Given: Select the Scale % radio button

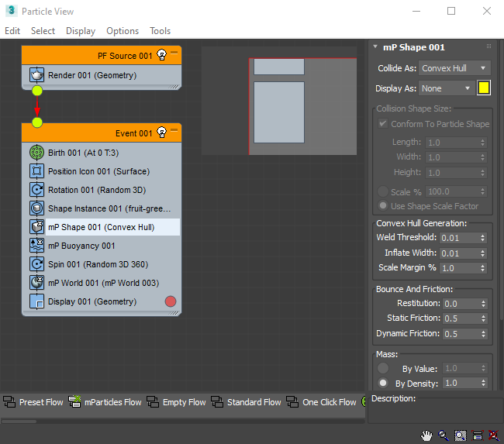Looking at the screenshot, I should coord(382,191).
